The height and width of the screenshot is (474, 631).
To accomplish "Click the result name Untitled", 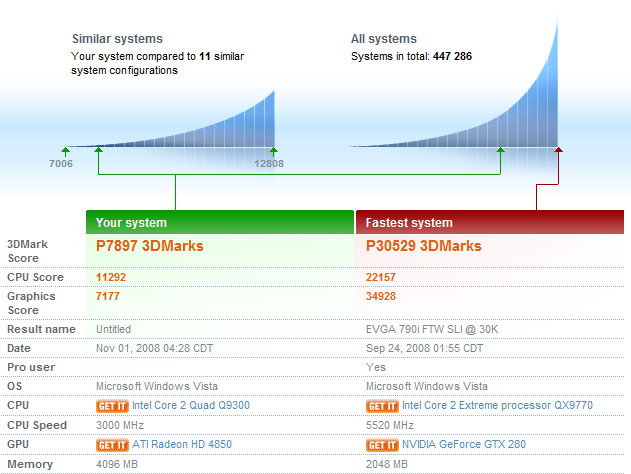I will (x=113, y=329).
